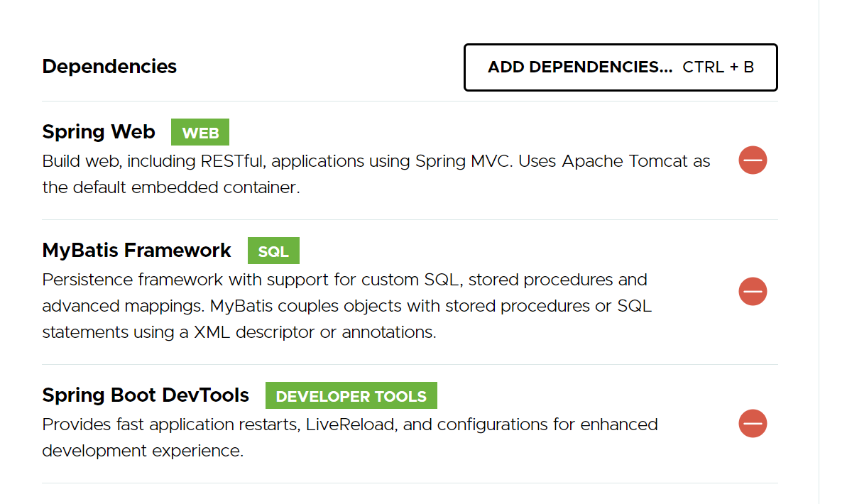This screenshot has width=847, height=504.
Task: Remove the Spring Web dependency
Action: click(753, 160)
